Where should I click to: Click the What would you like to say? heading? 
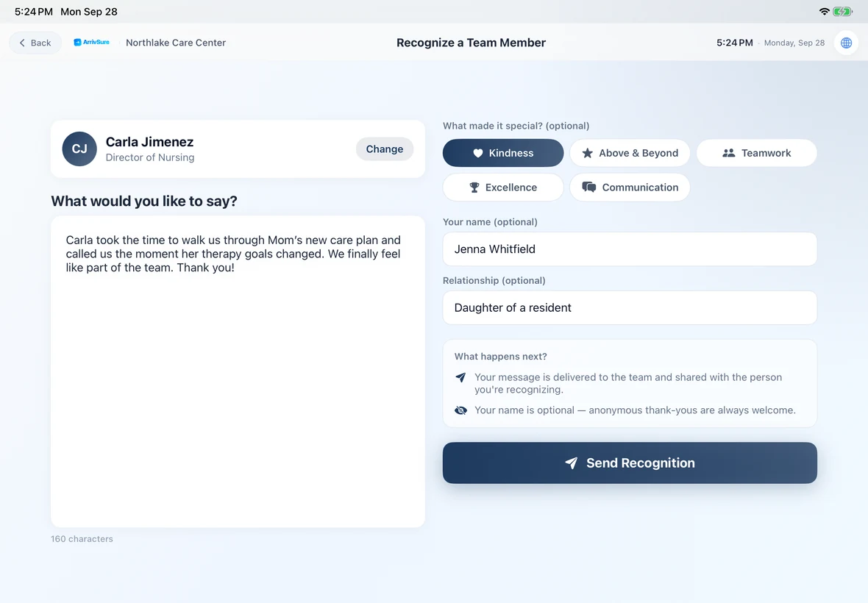(x=144, y=201)
